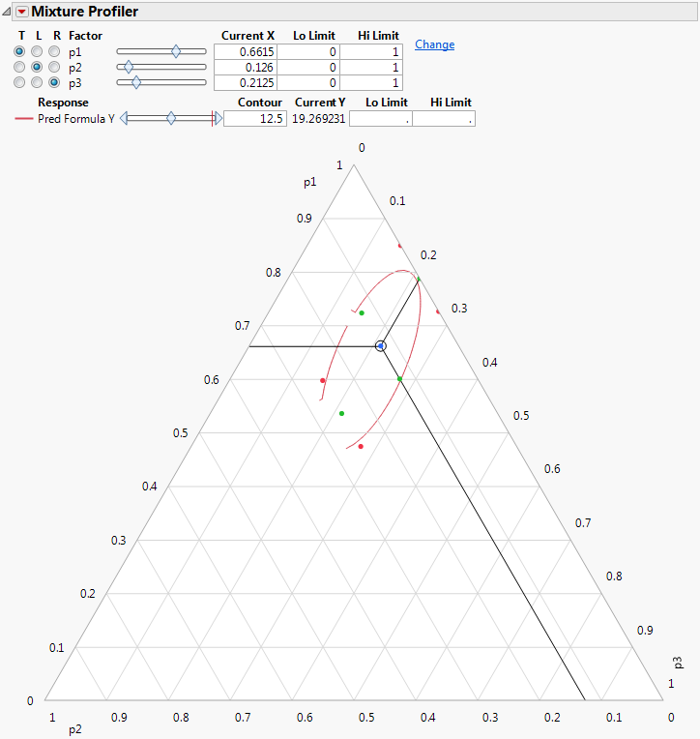The height and width of the screenshot is (739, 700).
Task: Click the Current X column header
Action: (248, 36)
